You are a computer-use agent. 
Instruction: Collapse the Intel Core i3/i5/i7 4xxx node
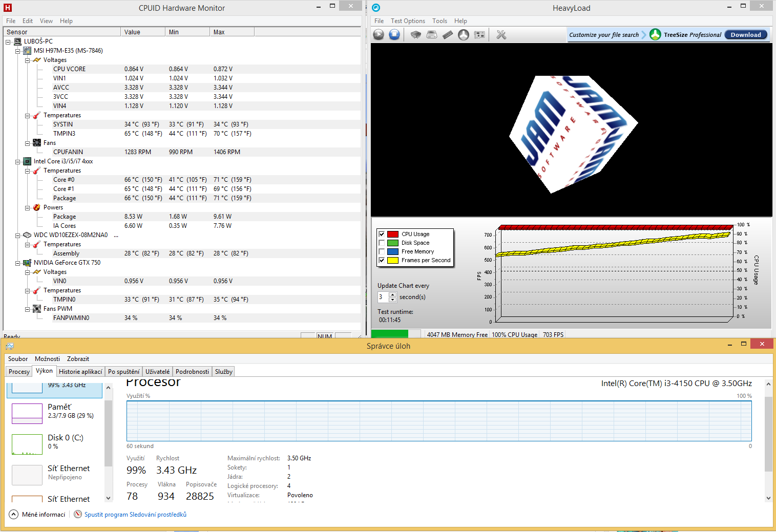[17, 161]
